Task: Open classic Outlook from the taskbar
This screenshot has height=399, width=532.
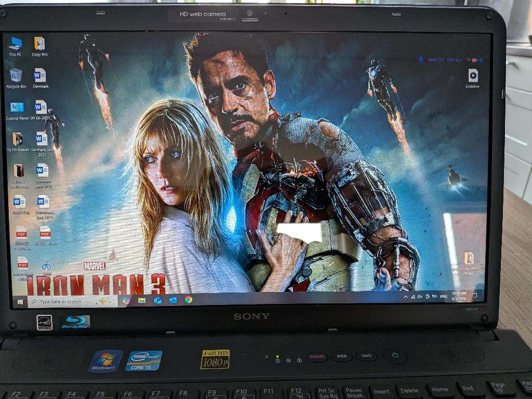Action: click(x=173, y=300)
